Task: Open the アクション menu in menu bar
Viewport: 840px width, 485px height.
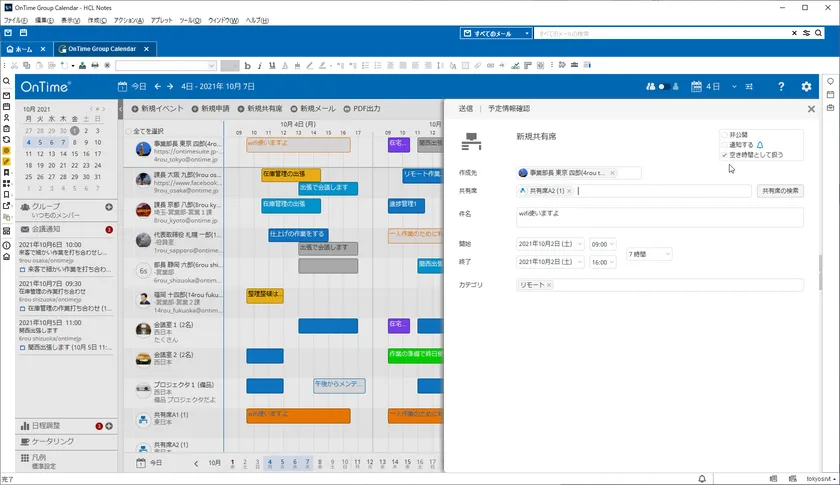Action: pyautogui.click(x=128, y=20)
